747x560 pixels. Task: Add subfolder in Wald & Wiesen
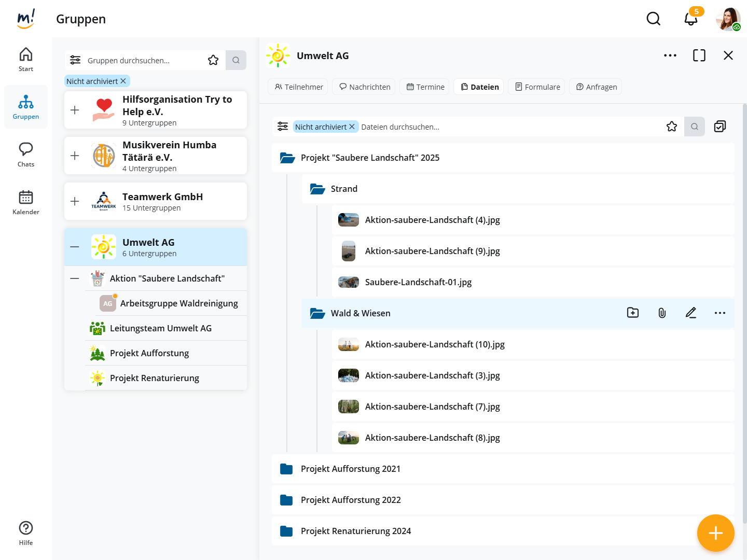[632, 313]
